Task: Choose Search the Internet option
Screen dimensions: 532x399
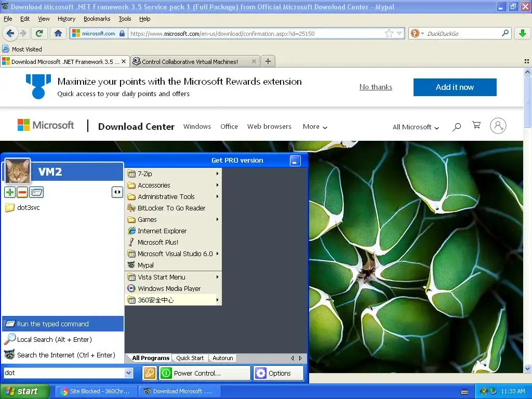Action: [63, 355]
